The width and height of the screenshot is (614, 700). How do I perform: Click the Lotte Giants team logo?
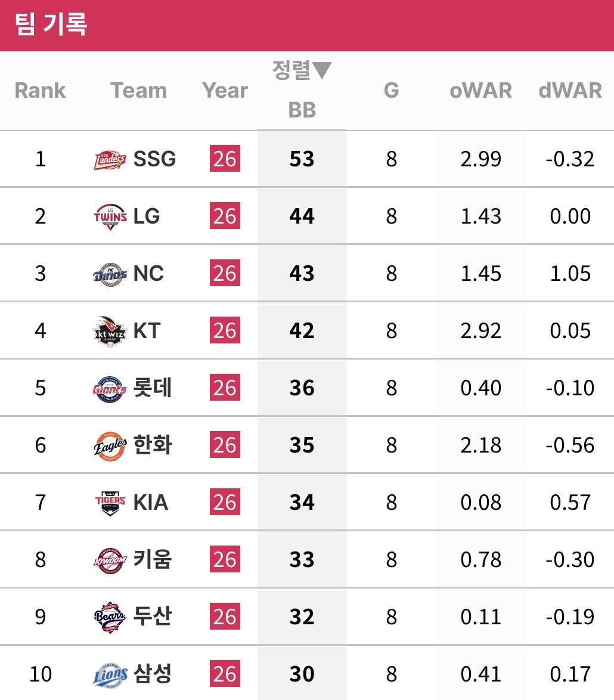point(110,388)
